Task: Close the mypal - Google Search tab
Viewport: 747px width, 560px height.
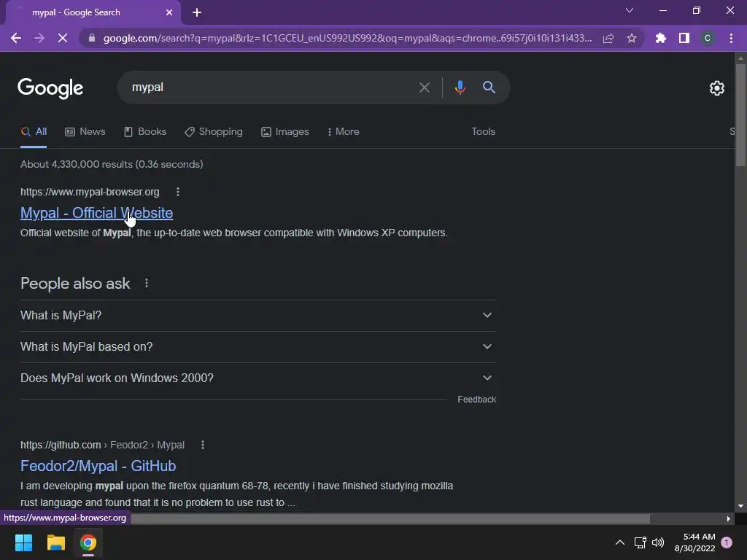Action: point(169,12)
